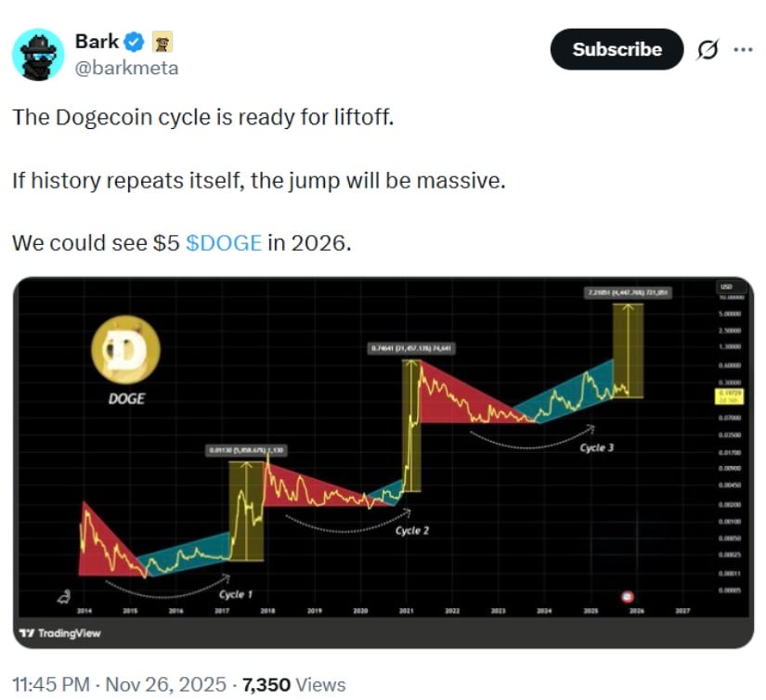This screenshot has width=766, height=700.
Task: Open the three-dot post options menu
Action: pyautogui.click(x=743, y=51)
